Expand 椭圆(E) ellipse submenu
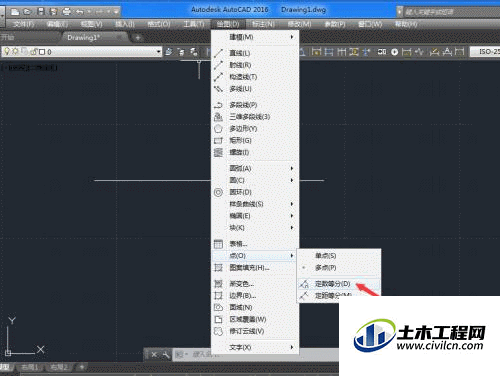The image size is (500, 376). click(255, 216)
